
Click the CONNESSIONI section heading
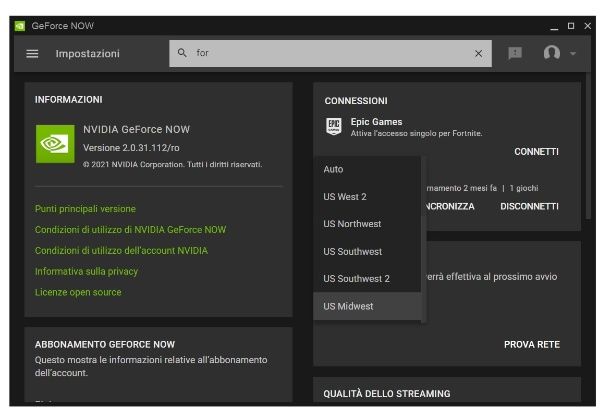[x=356, y=101]
